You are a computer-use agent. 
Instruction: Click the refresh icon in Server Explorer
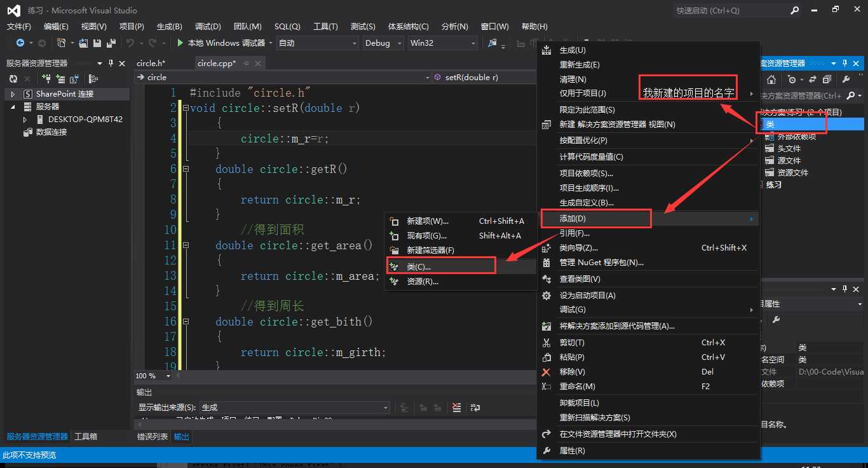tap(13, 79)
